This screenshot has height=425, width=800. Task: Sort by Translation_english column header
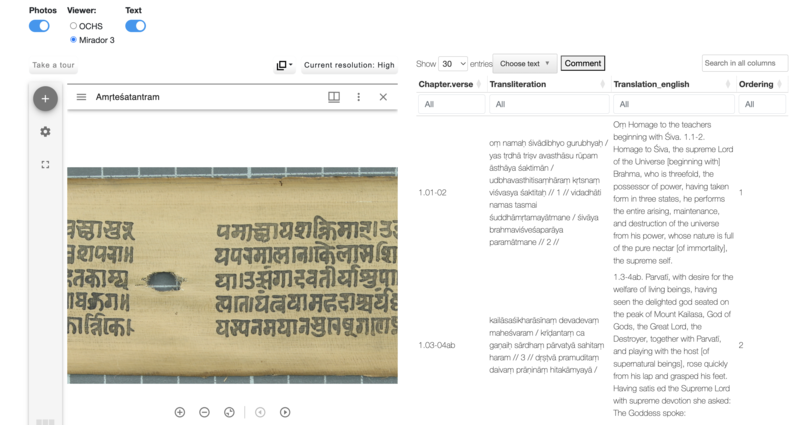(x=672, y=84)
